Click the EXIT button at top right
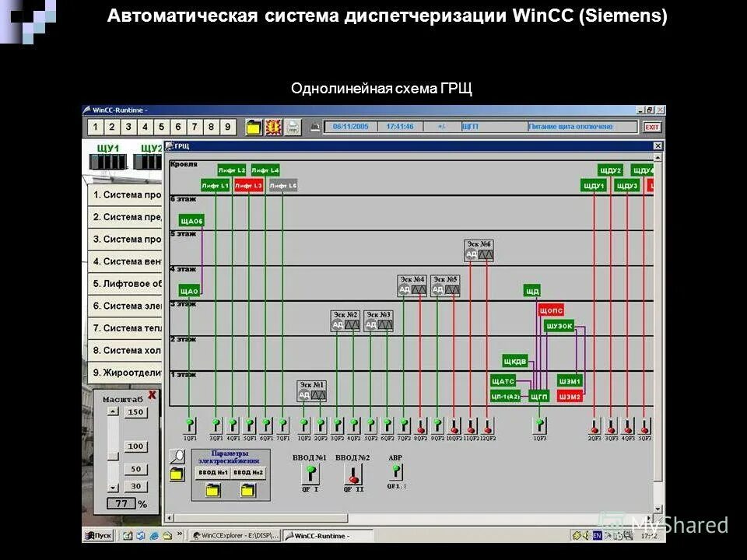 click(x=652, y=125)
